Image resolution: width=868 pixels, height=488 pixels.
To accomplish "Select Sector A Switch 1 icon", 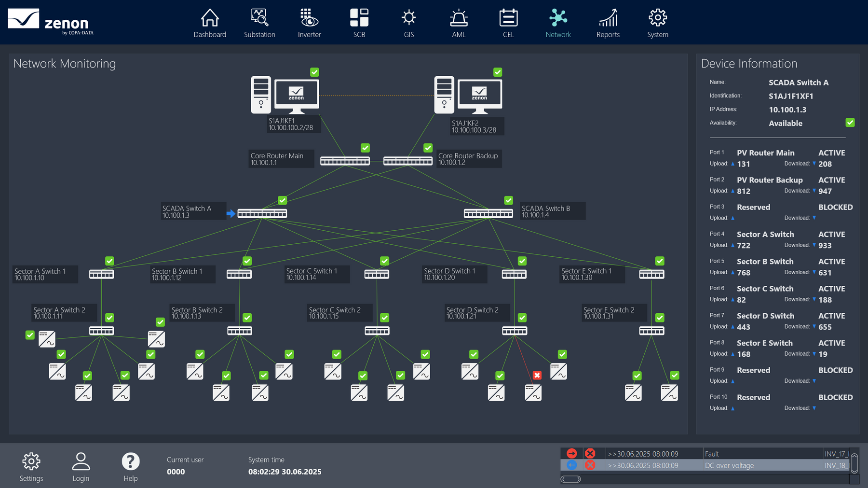I will coord(102,274).
